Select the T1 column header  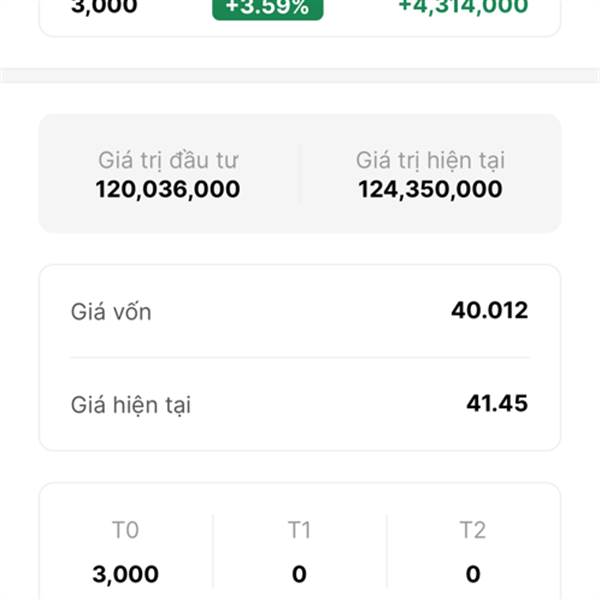(x=299, y=530)
